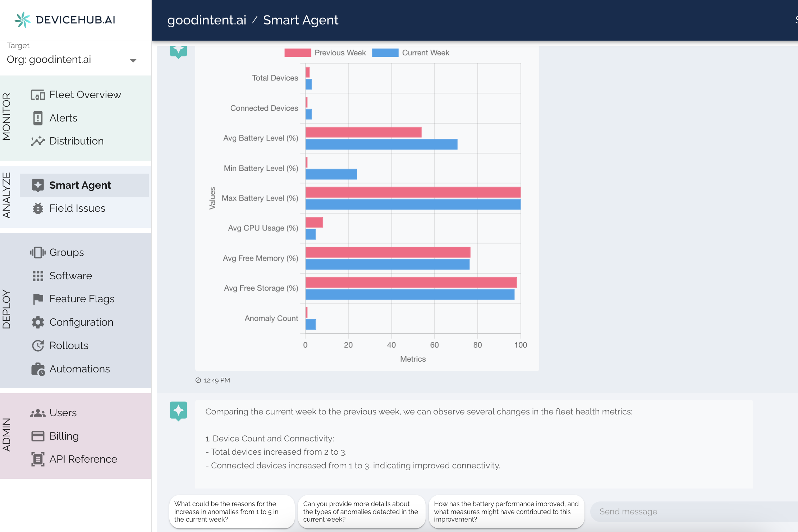Click the Feature Flags flag icon
The height and width of the screenshot is (532, 798).
click(38, 299)
